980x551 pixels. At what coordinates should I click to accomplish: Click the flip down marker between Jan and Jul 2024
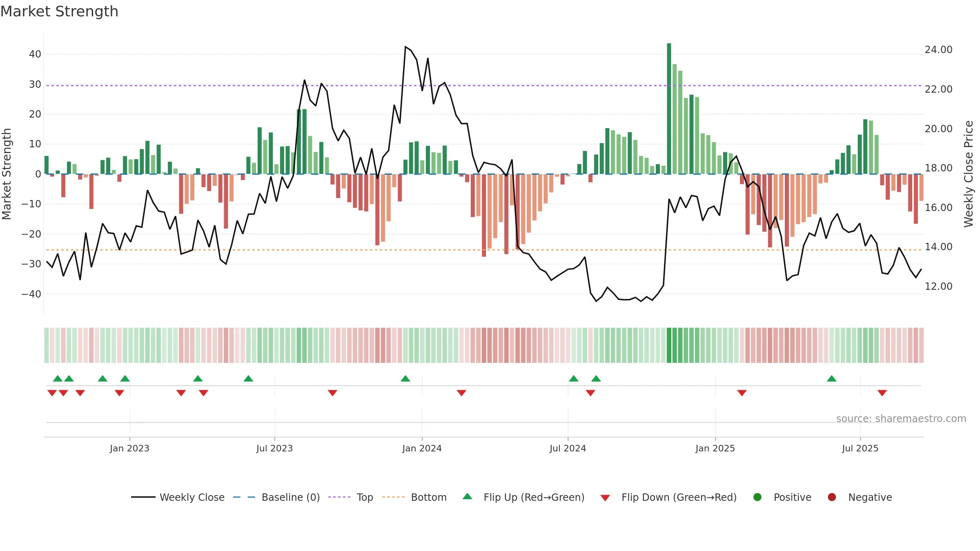(461, 393)
